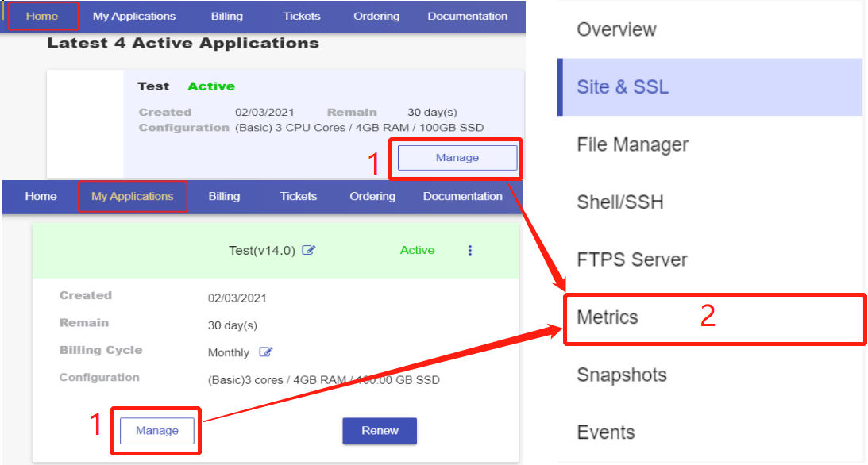This screenshot has height=465, width=868.
Task: Open the Events section
Action: (x=605, y=432)
